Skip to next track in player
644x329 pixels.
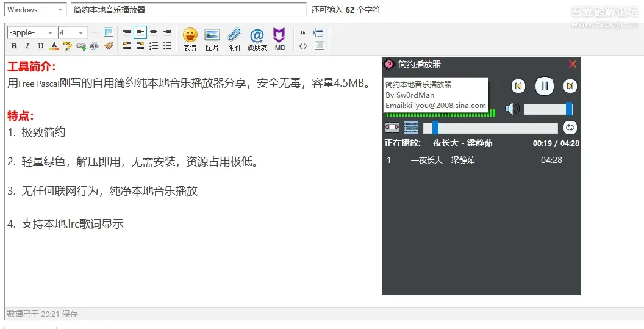(x=570, y=86)
